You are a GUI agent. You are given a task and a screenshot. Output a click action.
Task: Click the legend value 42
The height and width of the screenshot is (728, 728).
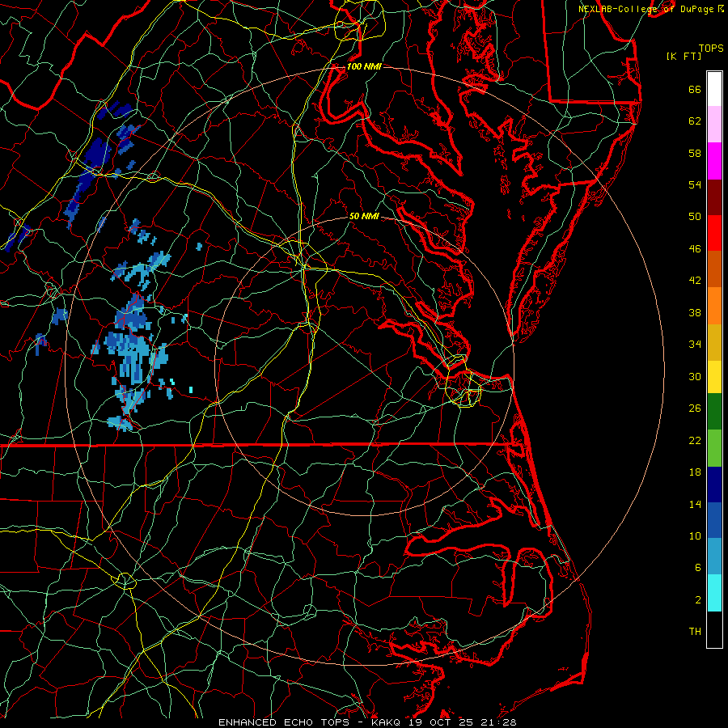[695, 281]
